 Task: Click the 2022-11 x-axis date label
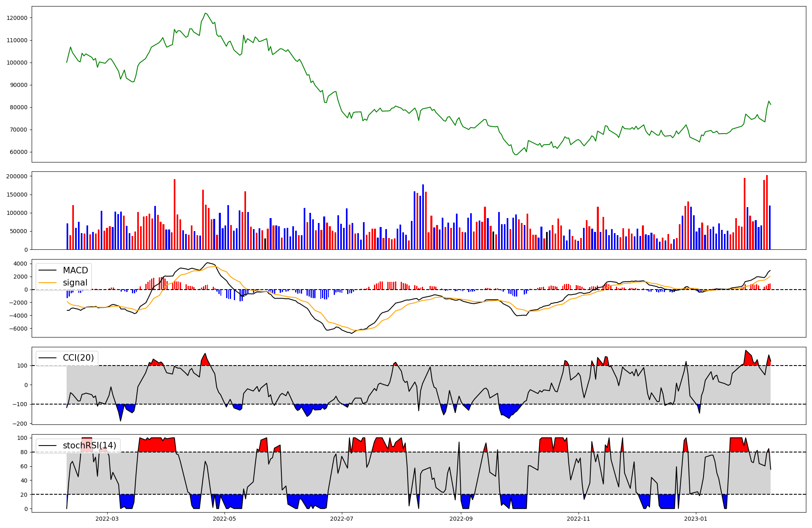(578, 519)
